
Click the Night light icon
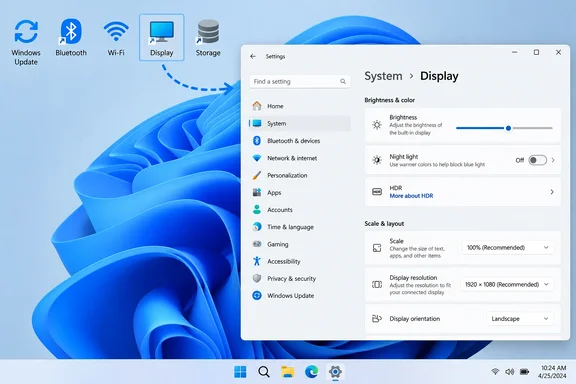377,160
